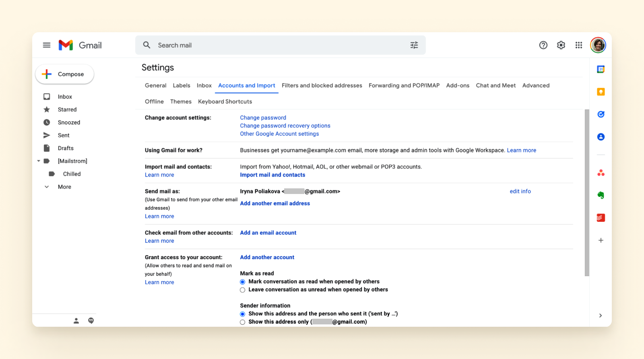Click the Starred star icon
Viewport: 644px width, 359px height.
click(47, 109)
